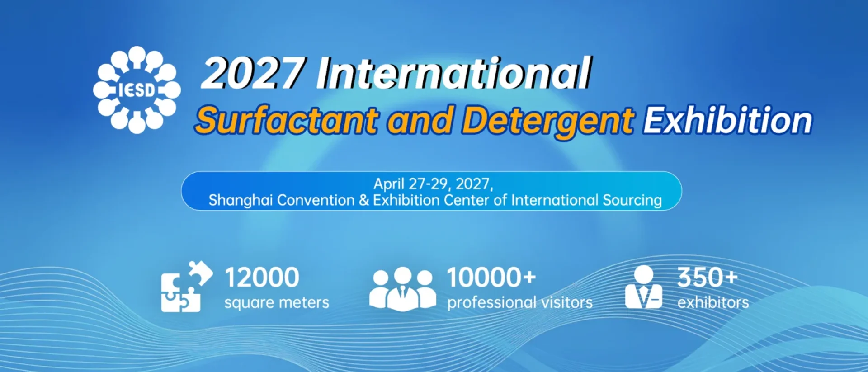The image size is (868, 372).
Task: Click the 'Shanghai Convention & Exhibition Center' venue line
Action: point(435,200)
